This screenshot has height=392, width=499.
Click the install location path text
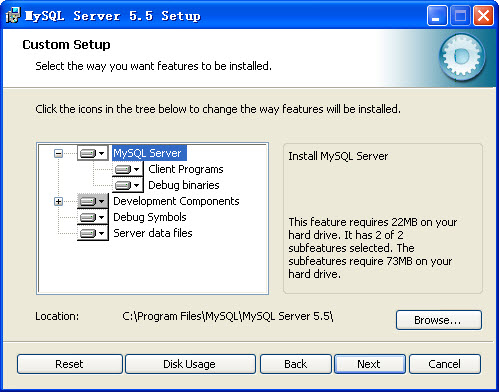point(228,316)
